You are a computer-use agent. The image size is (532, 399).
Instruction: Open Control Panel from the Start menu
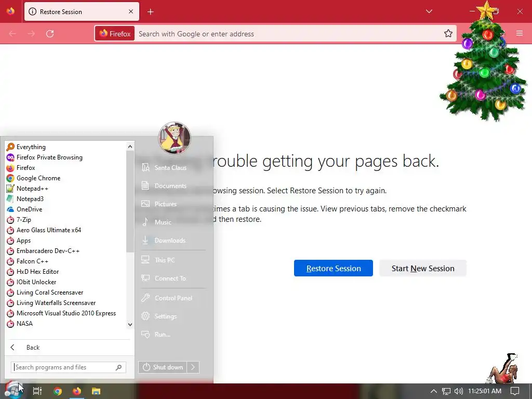pyautogui.click(x=172, y=298)
